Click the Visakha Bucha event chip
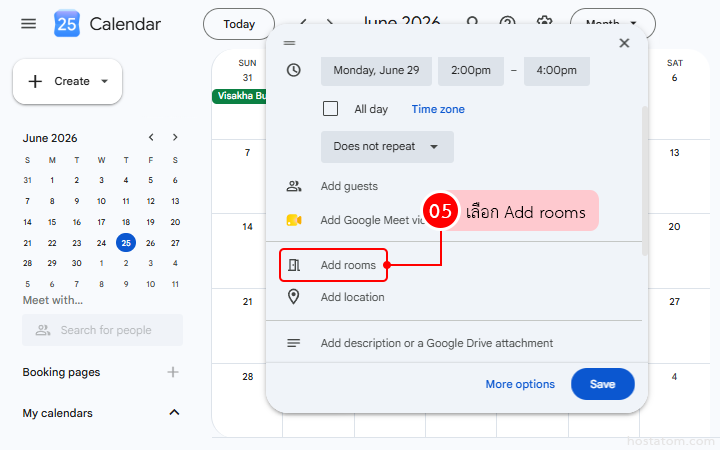This screenshot has width=720, height=450. 239,96
